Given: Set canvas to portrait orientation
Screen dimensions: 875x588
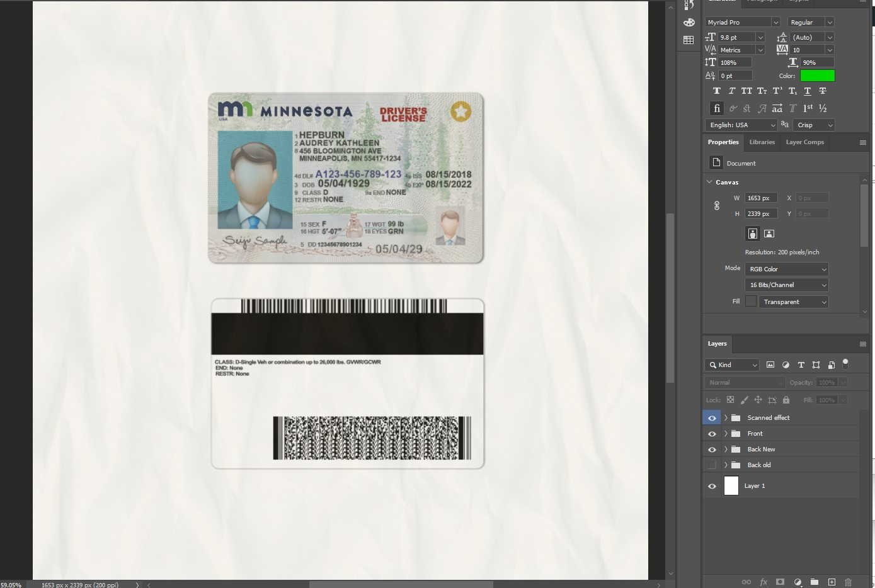Looking at the screenshot, I should 752,234.
